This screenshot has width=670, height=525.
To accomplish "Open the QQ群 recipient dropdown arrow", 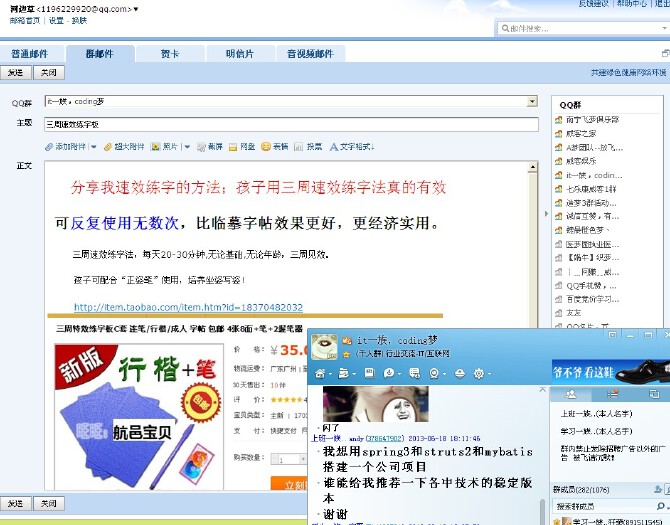I will pos(532,102).
